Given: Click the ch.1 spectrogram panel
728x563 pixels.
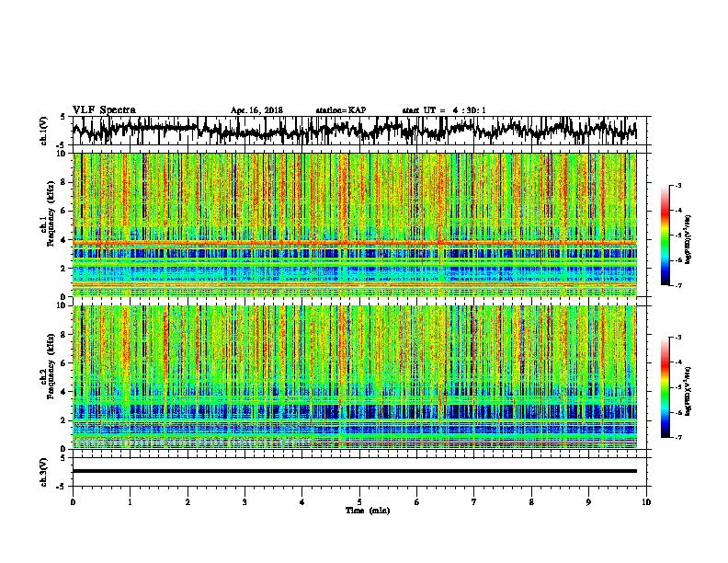Looking at the screenshot, I should [354, 224].
